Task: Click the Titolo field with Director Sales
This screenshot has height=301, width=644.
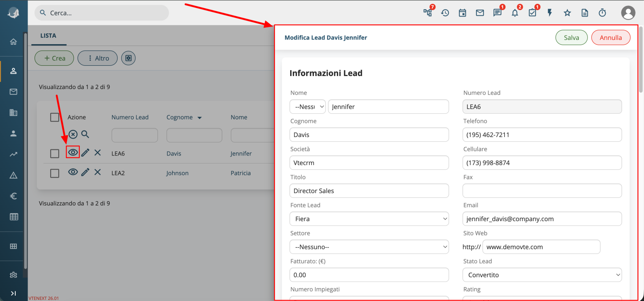Action: (x=369, y=191)
